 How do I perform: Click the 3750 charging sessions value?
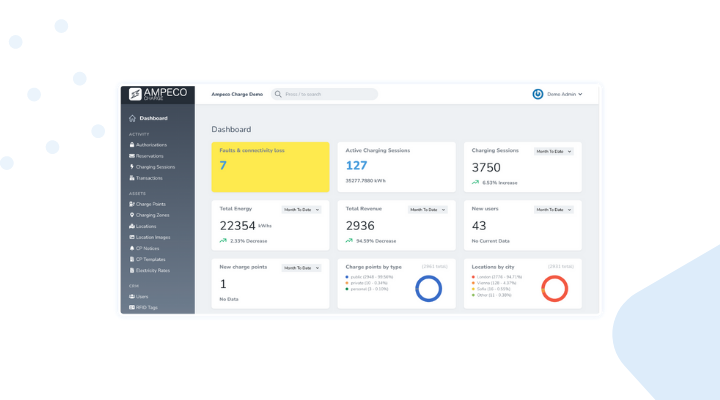click(x=486, y=168)
